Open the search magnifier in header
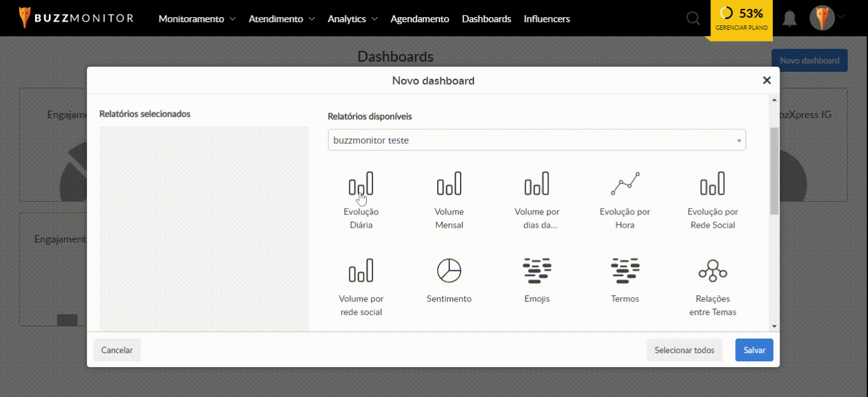 [693, 18]
